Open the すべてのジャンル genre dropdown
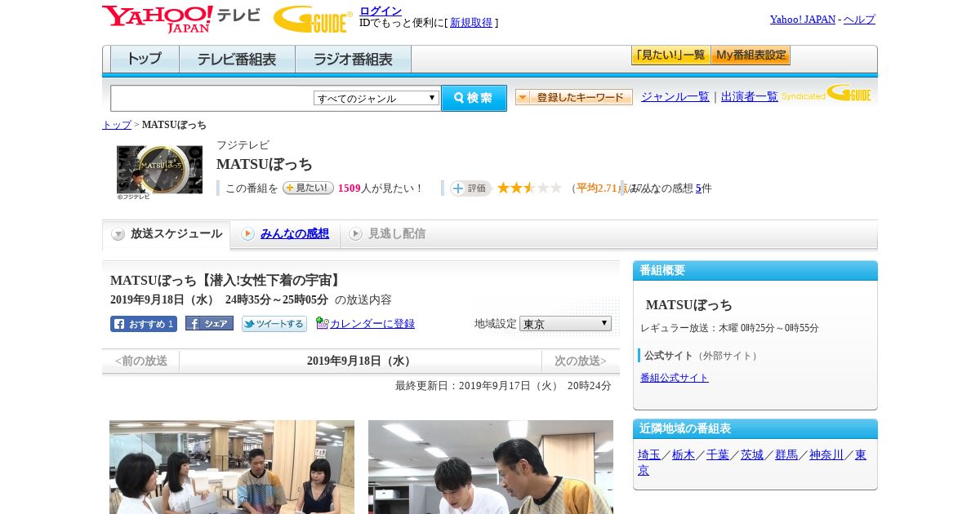Viewport: 980px width, 514px height. coord(376,98)
